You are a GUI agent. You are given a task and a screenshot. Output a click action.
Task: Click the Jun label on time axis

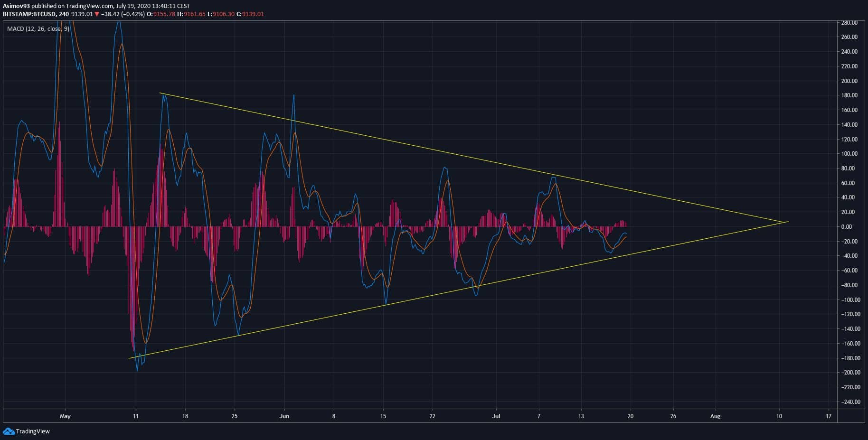click(284, 416)
